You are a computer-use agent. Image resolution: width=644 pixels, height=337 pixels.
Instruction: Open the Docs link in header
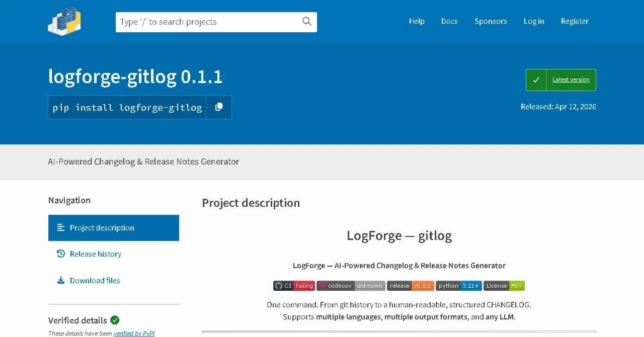click(449, 21)
